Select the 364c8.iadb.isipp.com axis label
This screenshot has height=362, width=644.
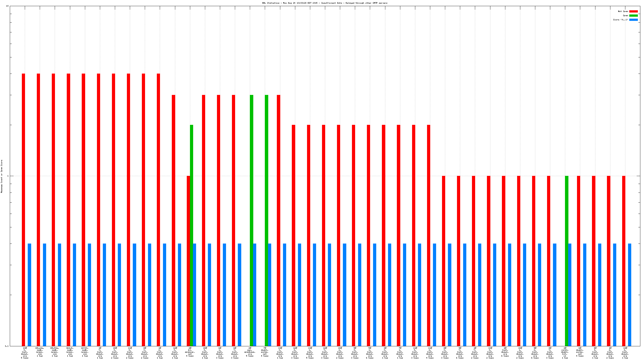pyautogui.click(x=70, y=353)
